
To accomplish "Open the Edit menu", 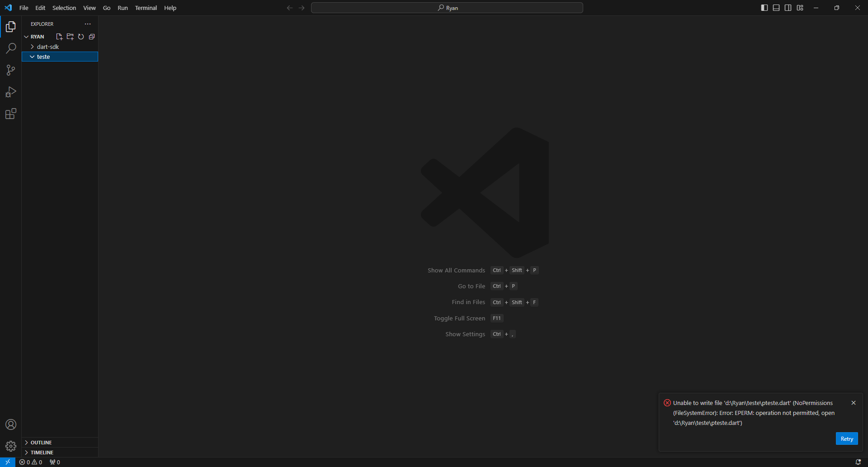I will click(x=40, y=8).
